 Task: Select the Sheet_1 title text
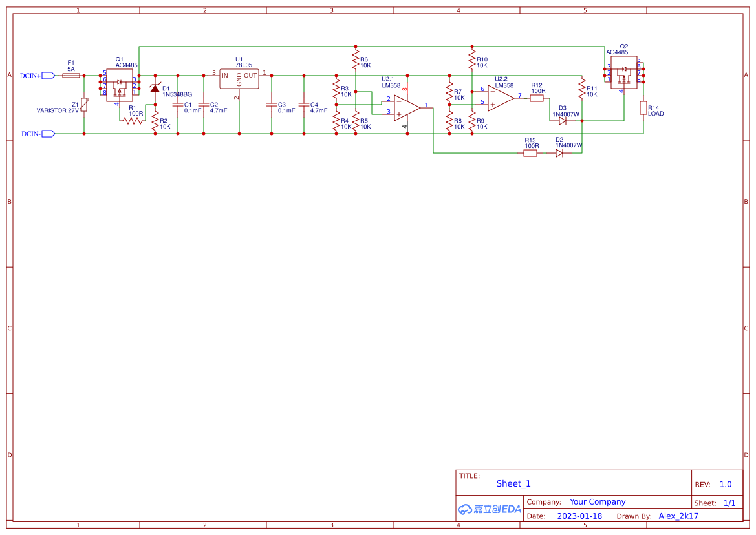[513, 483]
